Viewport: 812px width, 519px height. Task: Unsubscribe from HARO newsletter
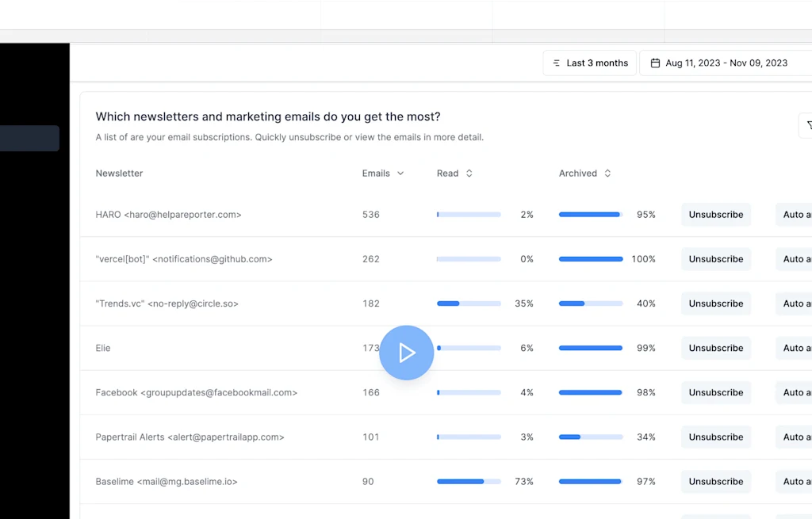click(716, 214)
